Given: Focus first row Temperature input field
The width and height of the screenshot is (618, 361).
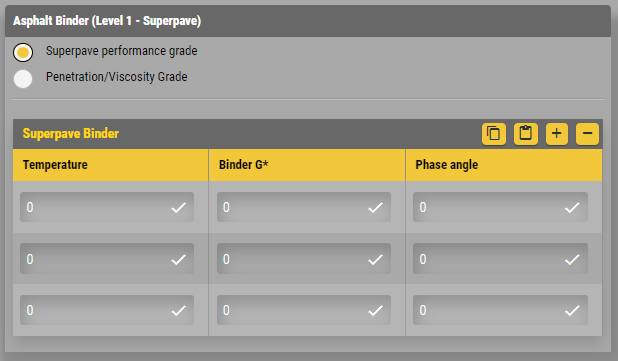Looking at the screenshot, I should [107, 207].
